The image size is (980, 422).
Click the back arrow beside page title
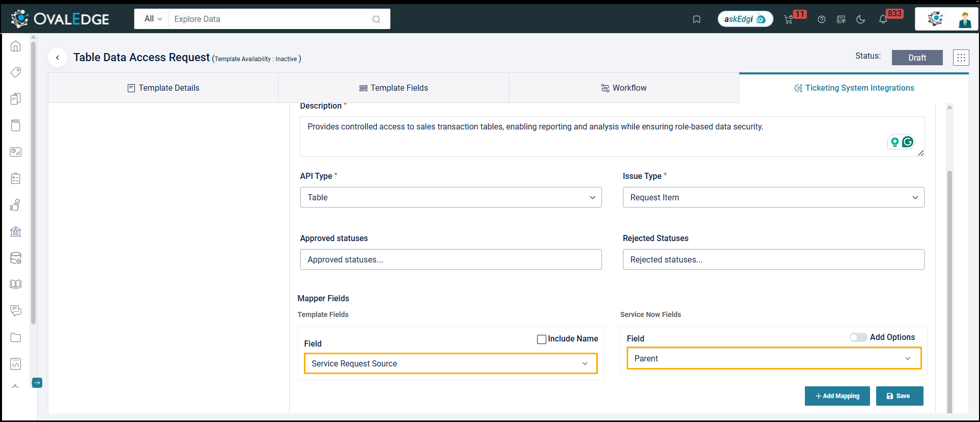point(58,58)
